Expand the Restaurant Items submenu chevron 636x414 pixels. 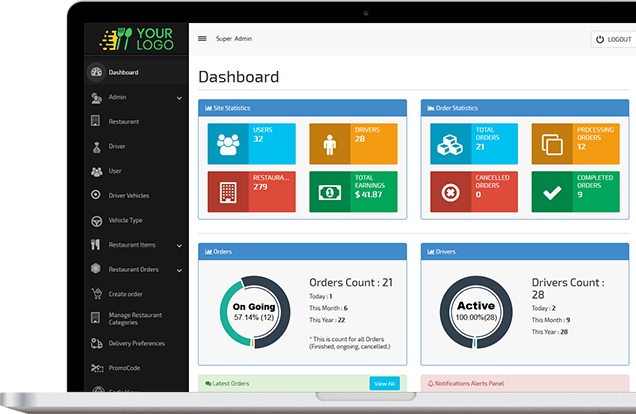pos(179,246)
